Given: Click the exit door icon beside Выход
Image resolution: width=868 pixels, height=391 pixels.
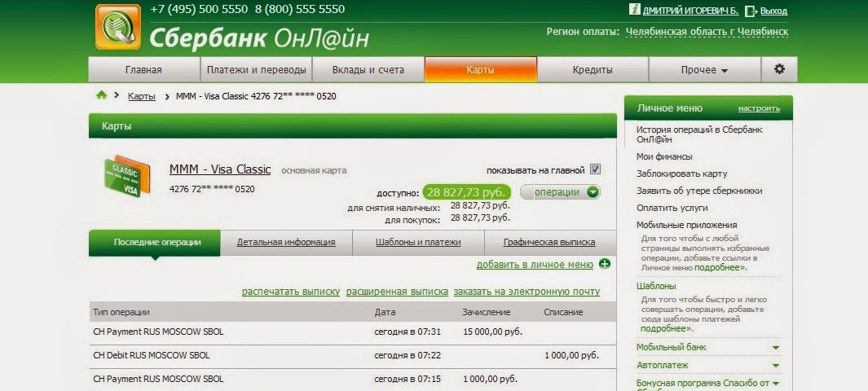Looking at the screenshot, I should (751, 11).
